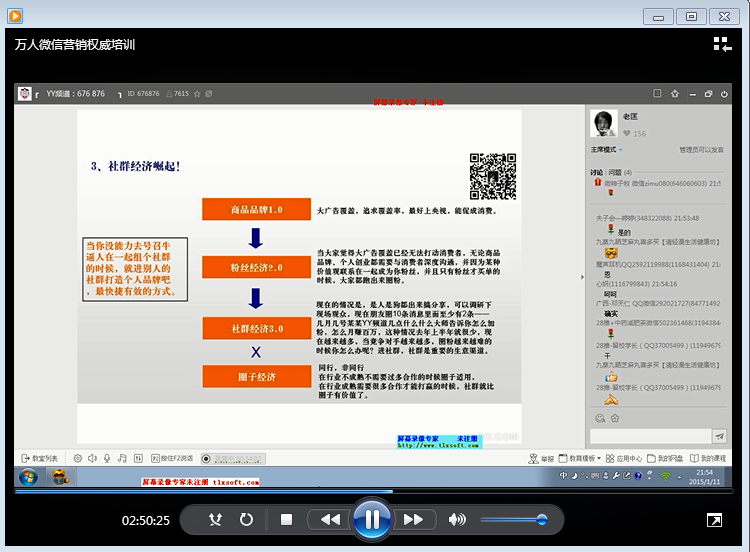Click the rewind (previous) button

coord(329,520)
